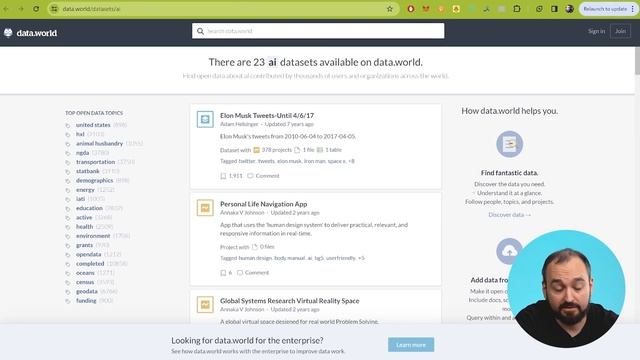The image size is (640, 360).
Task: Click the tag icon beside united states
Action: tap(68, 125)
